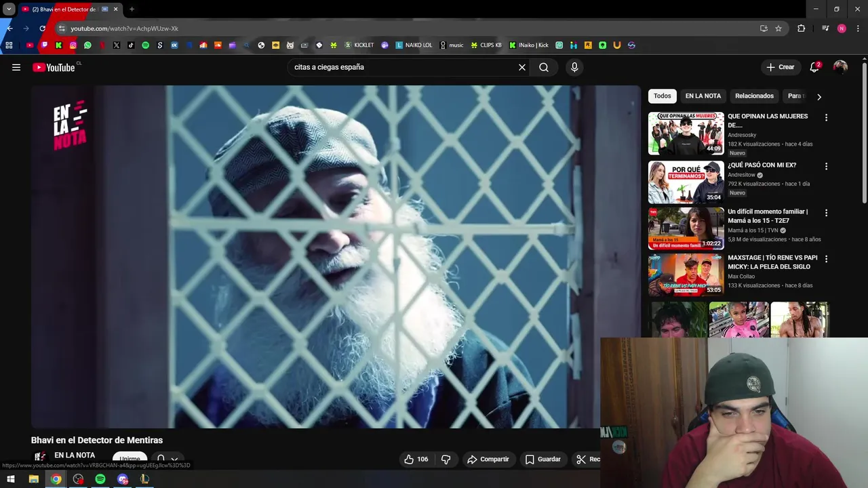Screen dimensions: 868x488
Task: Expand the subscription bell notification dropdown
Action: [167, 459]
